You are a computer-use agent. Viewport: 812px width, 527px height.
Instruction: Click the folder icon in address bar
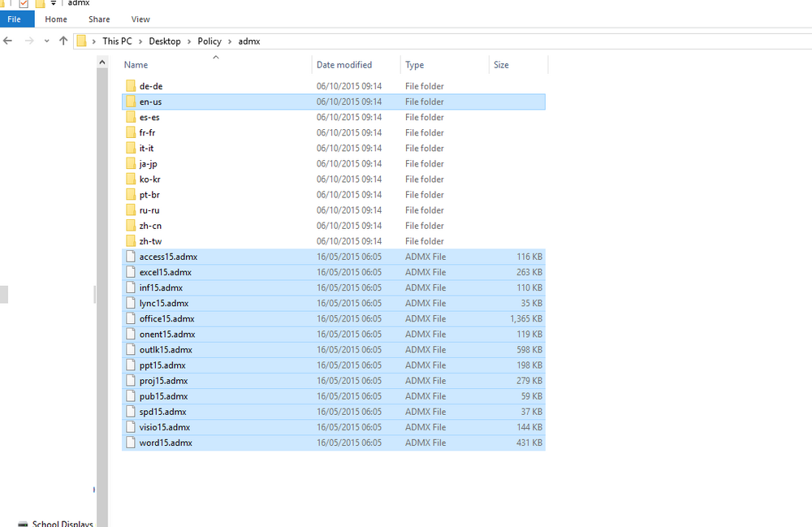(81, 41)
